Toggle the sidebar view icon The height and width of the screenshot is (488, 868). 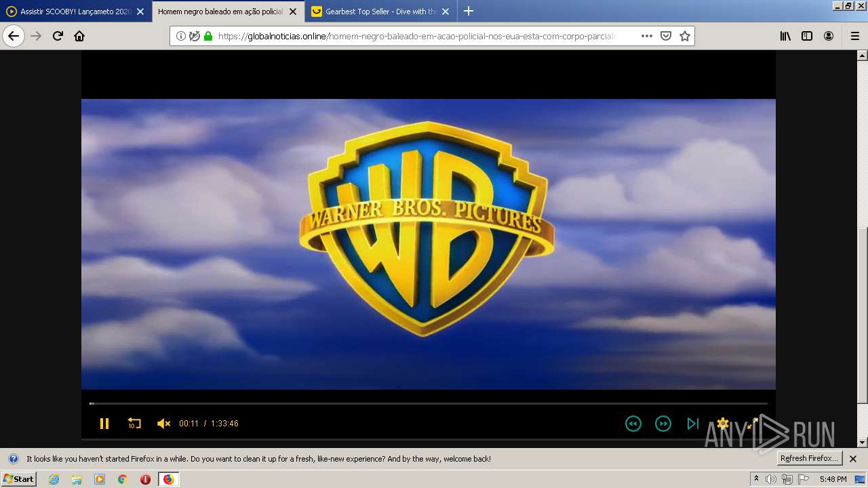807,36
